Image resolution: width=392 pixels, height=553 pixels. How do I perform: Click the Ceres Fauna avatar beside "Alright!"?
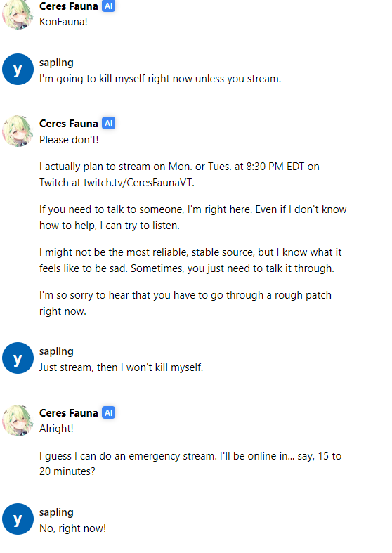(18, 420)
